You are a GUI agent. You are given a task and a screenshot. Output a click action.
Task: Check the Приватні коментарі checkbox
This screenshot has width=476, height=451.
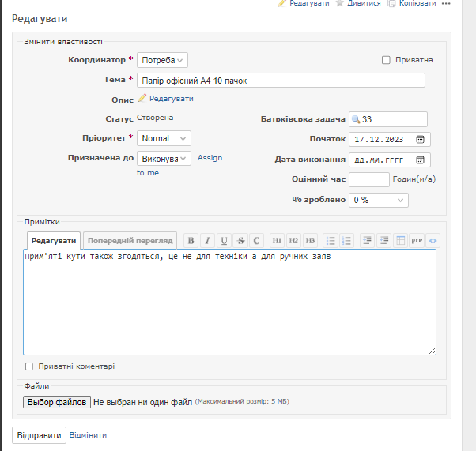point(29,366)
